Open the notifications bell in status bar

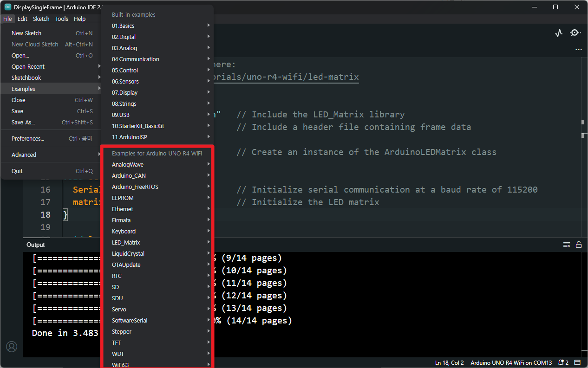click(x=564, y=362)
